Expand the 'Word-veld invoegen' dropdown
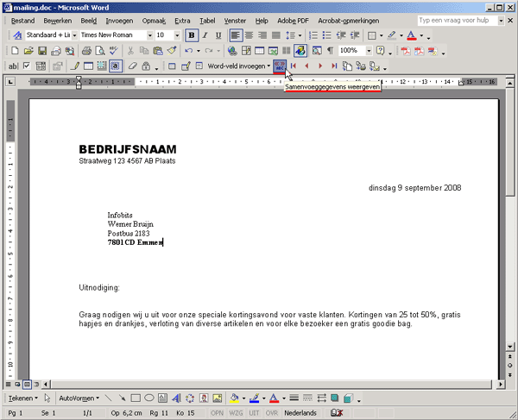518x420 pixels. 268,66
